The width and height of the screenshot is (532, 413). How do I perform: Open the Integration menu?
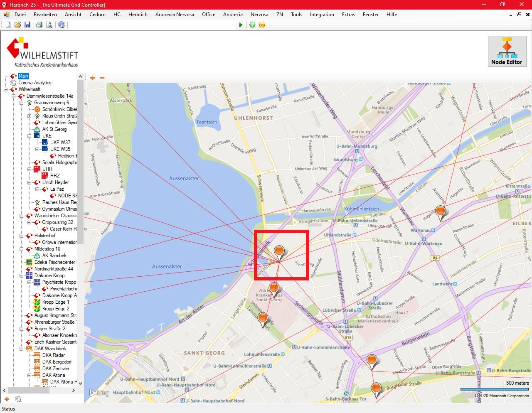coord(322,15)
